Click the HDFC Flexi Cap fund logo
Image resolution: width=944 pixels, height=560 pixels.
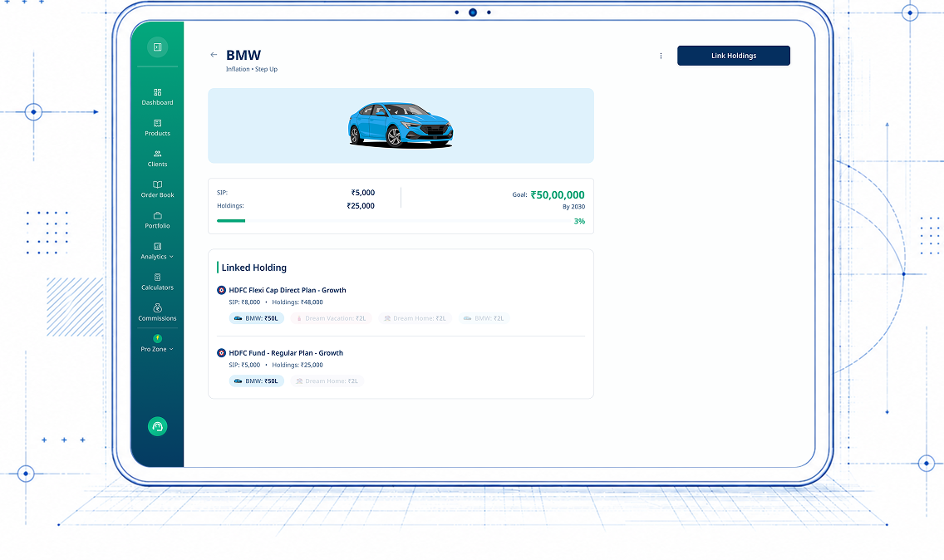point(221,290)
